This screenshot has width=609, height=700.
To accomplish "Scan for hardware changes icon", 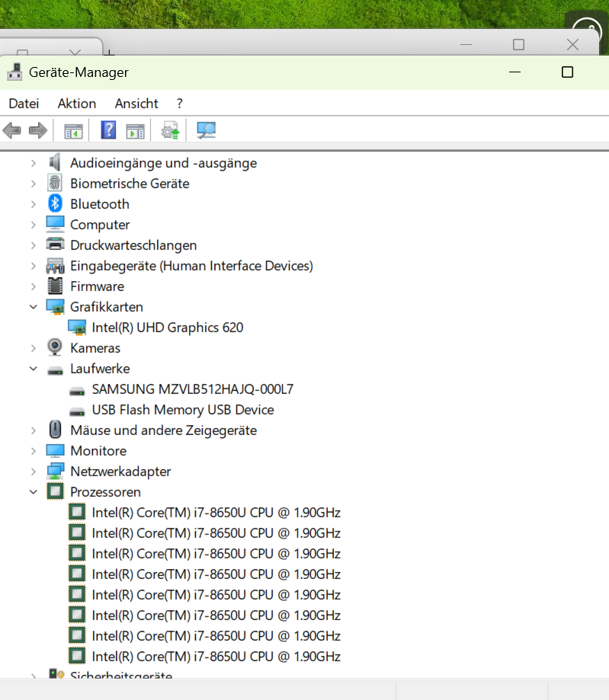I will point(206,131).
